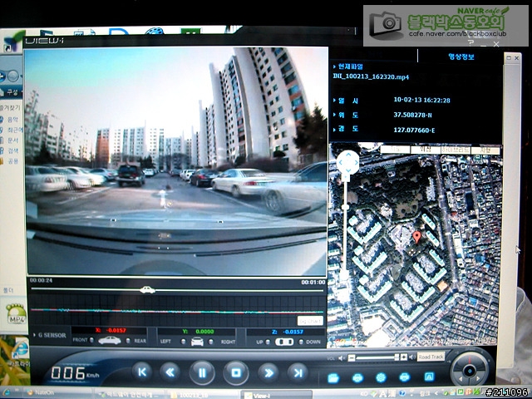Click the dashcam video display area
This screenshot has height=399, width=532.
176,160
